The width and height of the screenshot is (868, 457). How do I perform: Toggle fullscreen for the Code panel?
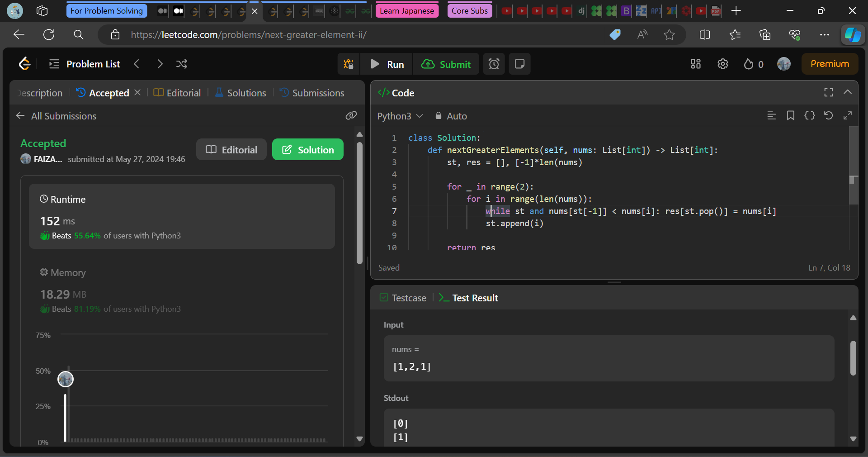[828, 92]
